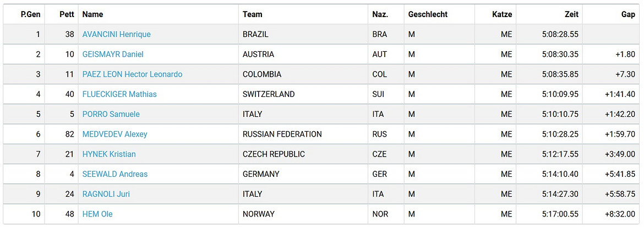Select the Naz. column header
The height and width of the screenshot is (227, 644).
point(380,14)
